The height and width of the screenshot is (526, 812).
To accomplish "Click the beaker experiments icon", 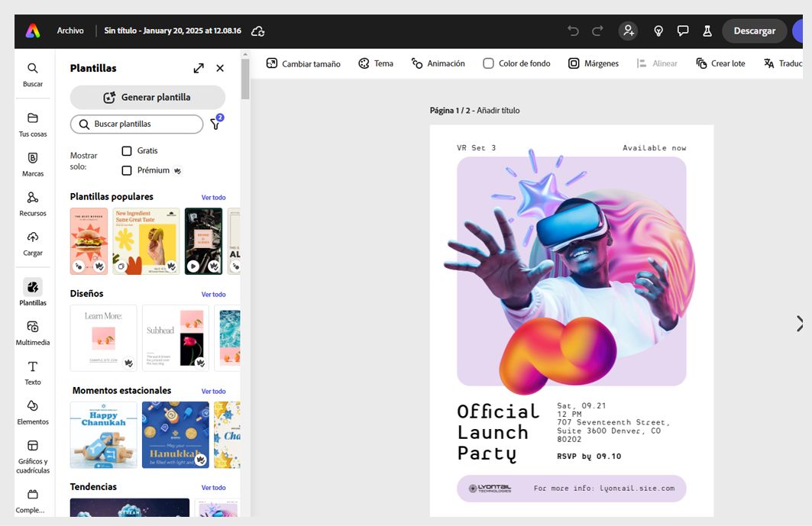I will coord(707,31).
